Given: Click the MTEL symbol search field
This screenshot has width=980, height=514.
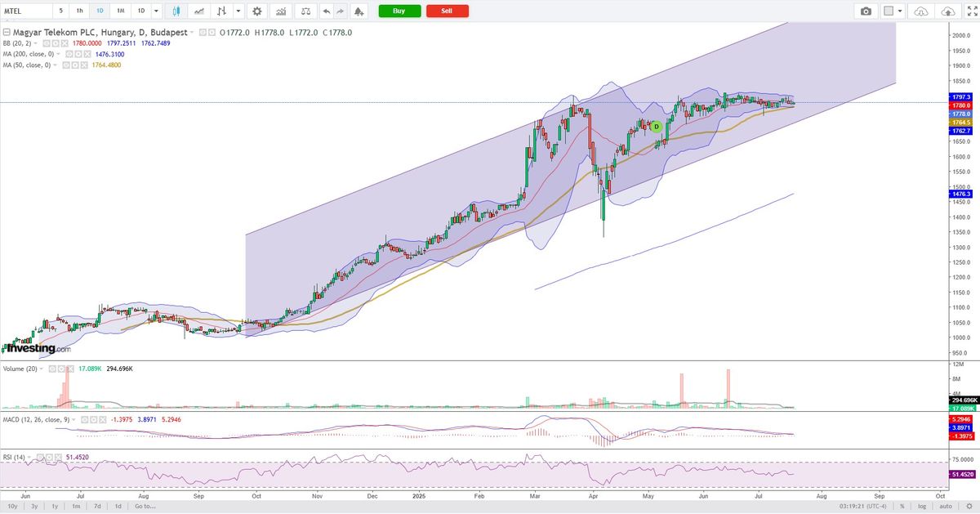Looking at the screenshot, I should click(26, 11).
